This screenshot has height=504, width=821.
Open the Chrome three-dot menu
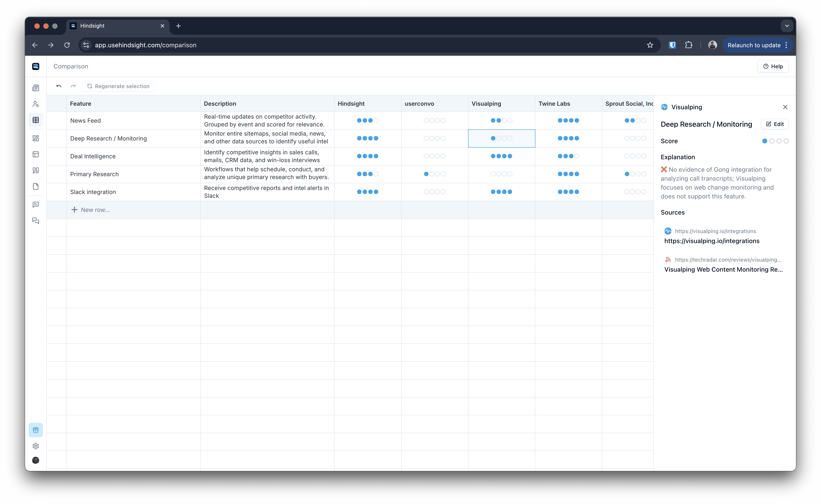pyautogui.click(x=786, y=45)
